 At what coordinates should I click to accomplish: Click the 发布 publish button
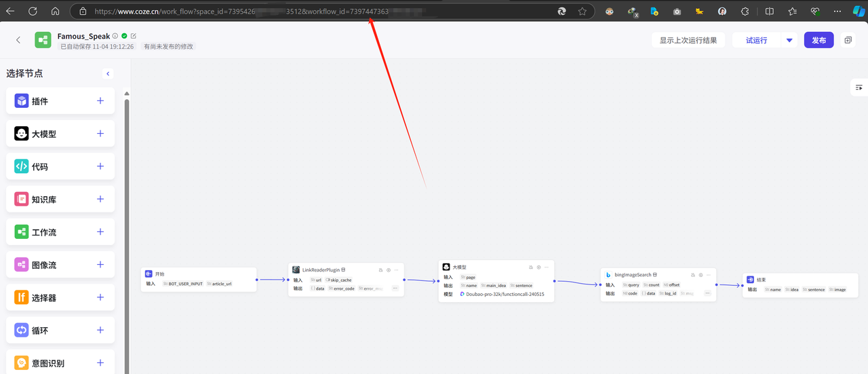tap(819, 40)
